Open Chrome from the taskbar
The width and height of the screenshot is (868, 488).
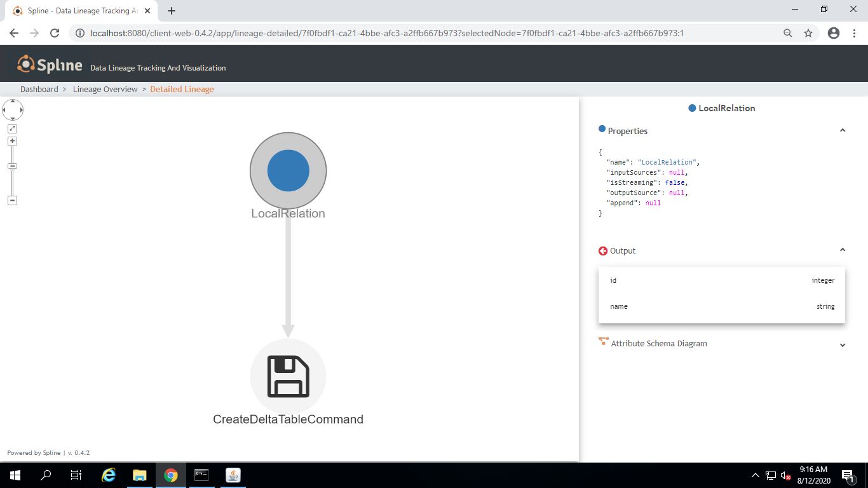(171, 475)
